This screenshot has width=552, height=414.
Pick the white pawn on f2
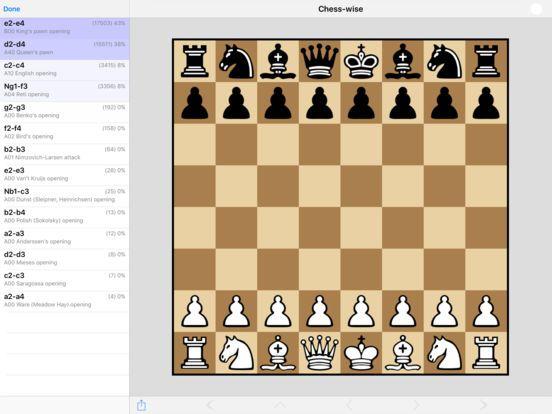click(403, 311)
